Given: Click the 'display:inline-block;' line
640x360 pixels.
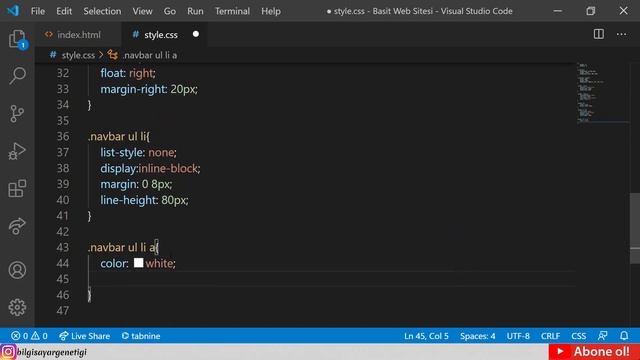Looking at the screenshot, I should click(x=151, y=168).
